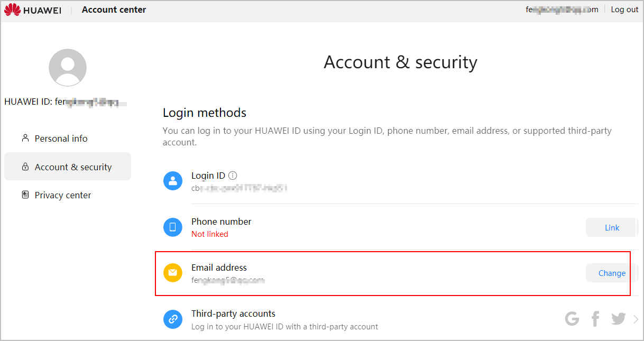Click the blue Login ID user icon
Image resolution: width=644 pixels, height=341 pixels.
coord(173,181)
